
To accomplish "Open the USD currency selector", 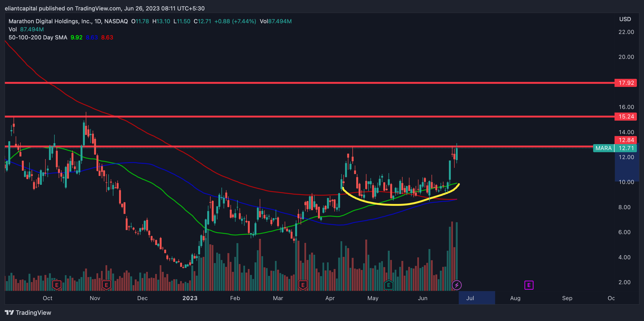I will pos(625,19).
